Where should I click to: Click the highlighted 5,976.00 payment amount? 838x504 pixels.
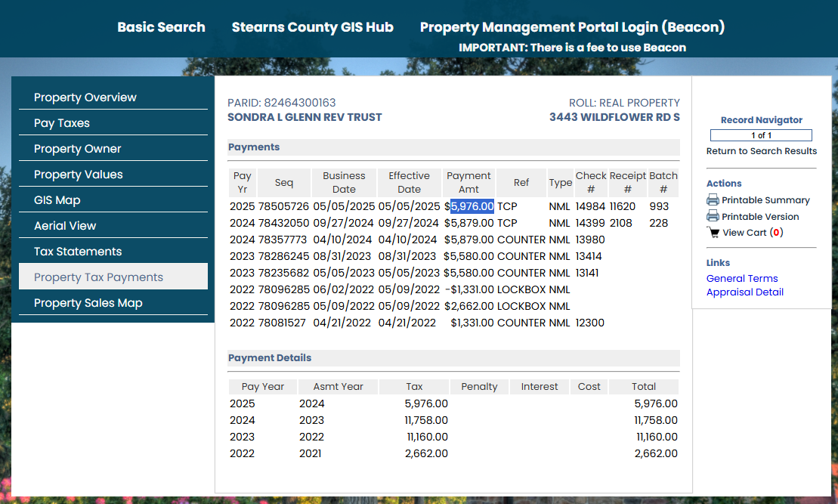(x=472, y=206)
